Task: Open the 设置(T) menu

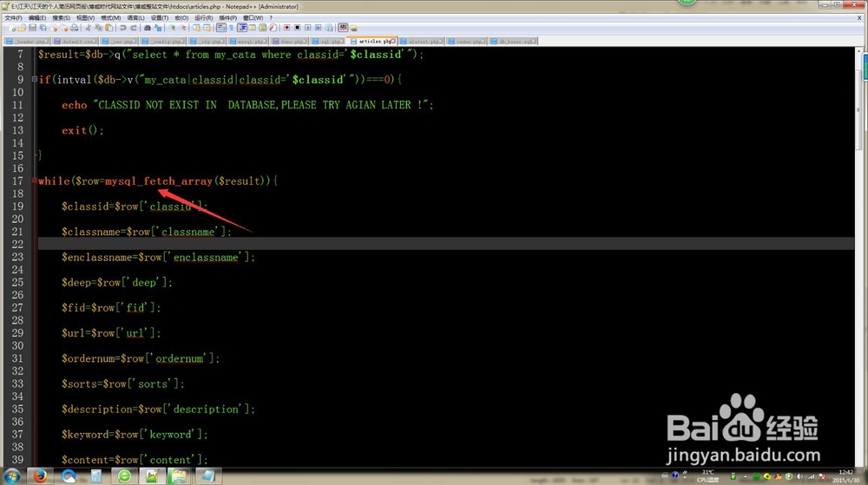Action: coord(160,17)
